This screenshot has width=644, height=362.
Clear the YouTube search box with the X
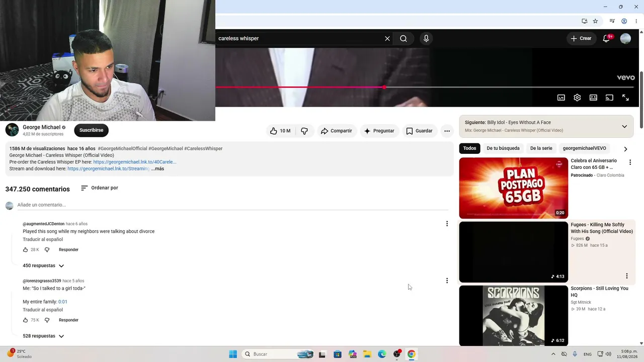(x=387, y=38)
